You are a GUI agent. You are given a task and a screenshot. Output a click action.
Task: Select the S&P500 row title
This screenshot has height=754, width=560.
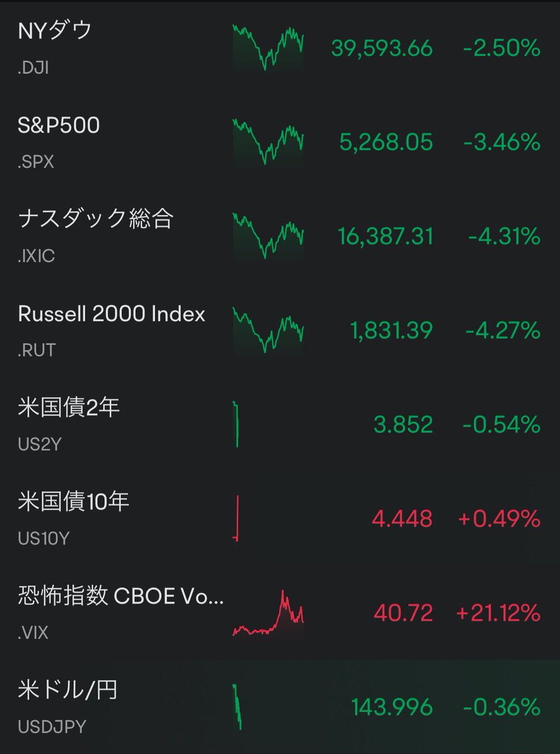(x=59, y=125)
